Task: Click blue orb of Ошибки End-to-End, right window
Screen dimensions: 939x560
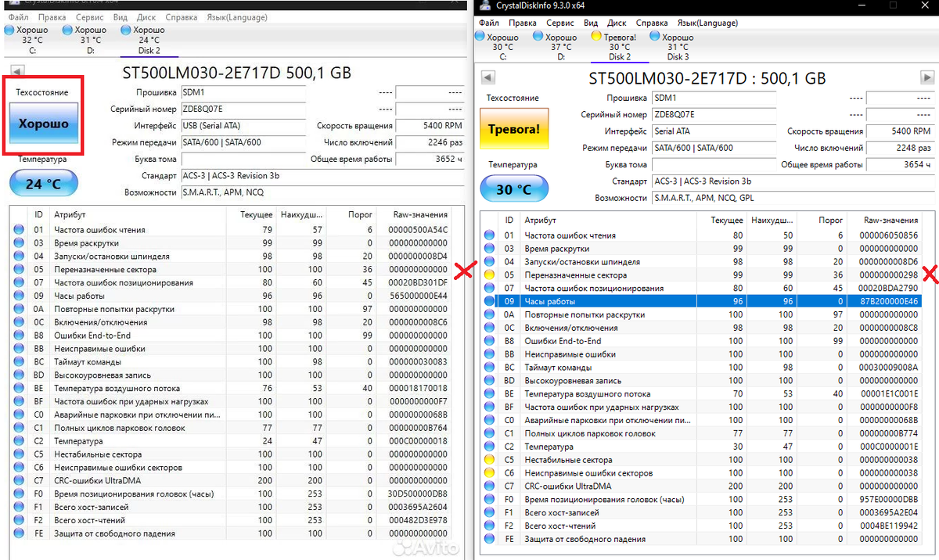Action: (x=489, y=341)
